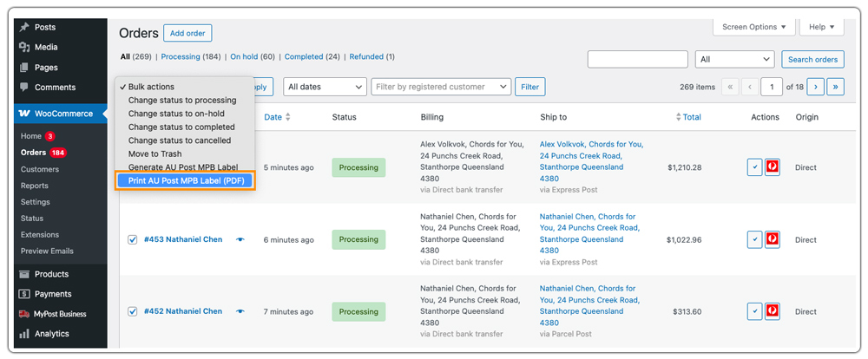Open Alex Volkvok ship-to address link
The image size is (868, 359).
pyautogui.click(x=591, y=161)
